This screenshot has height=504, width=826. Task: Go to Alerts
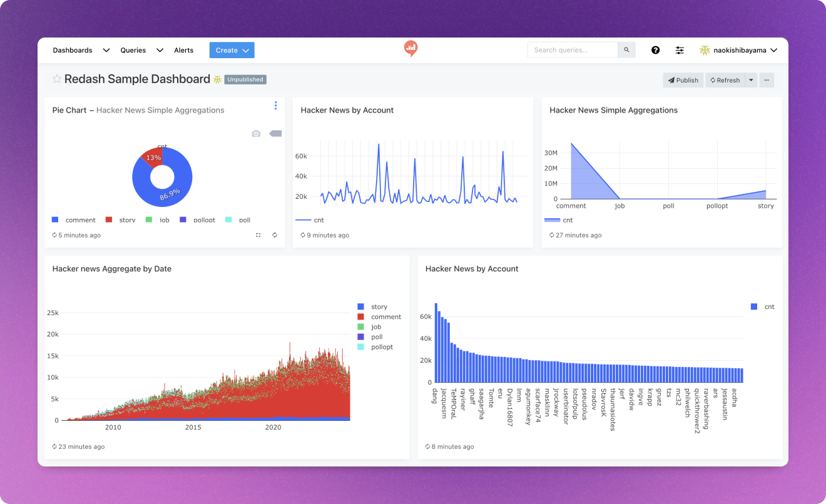tap(184, 50)
